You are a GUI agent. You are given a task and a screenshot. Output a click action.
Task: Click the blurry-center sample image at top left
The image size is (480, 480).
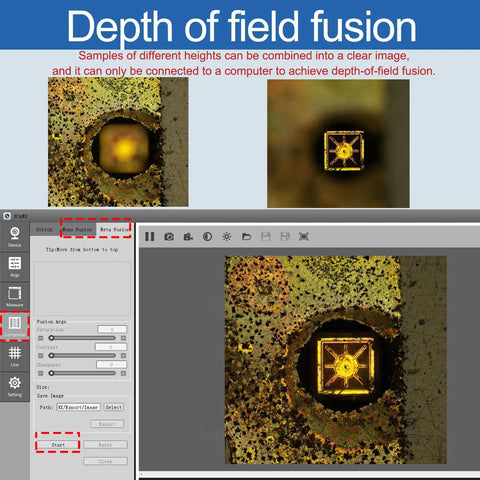tap(118, 142)
